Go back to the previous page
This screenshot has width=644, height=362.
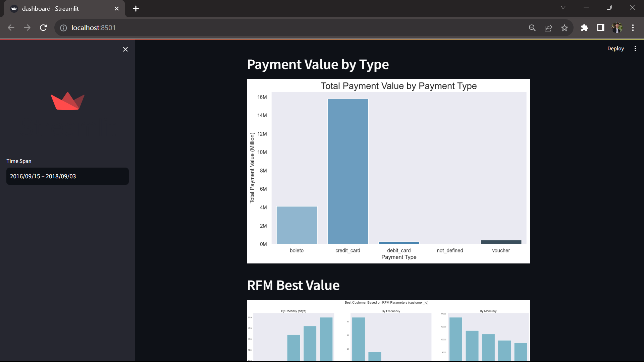(x=11, y=28)
